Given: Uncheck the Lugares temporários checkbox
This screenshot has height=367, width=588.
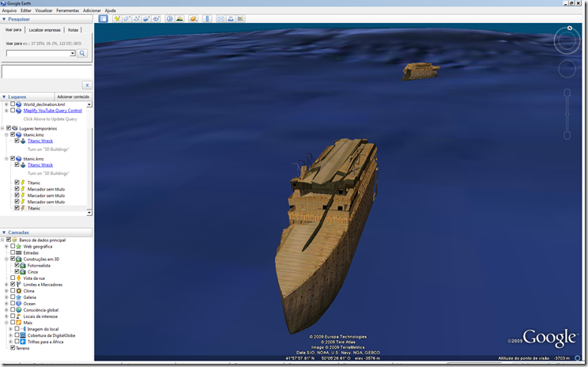Looking at the screenshot, I should tap(9, 128).
